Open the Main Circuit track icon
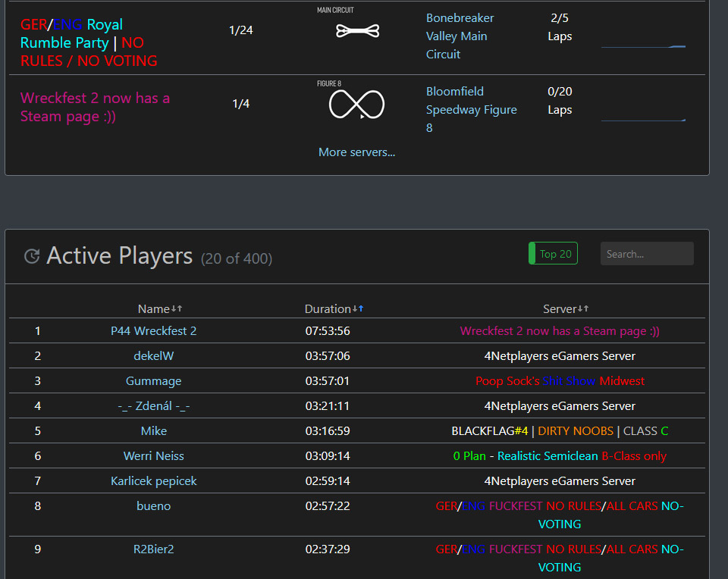Viewport: 728px width, 579px height. pos(357,31)
